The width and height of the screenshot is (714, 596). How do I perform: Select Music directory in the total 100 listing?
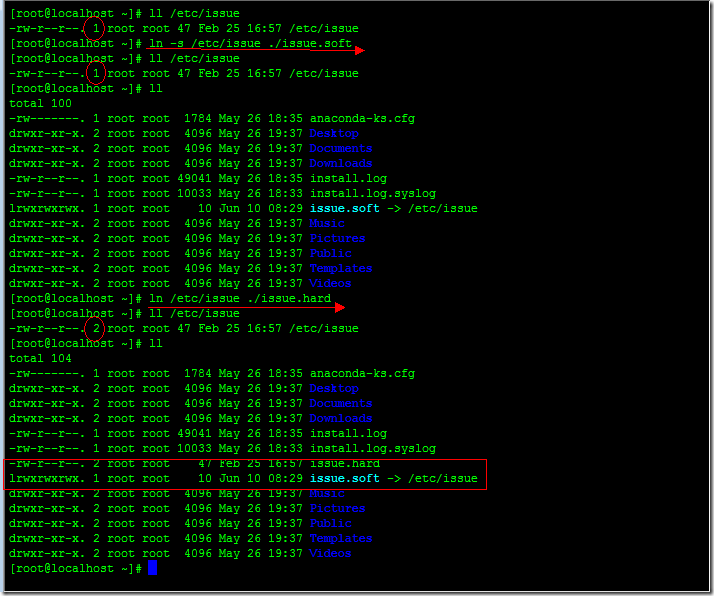[x=326, y=224]
